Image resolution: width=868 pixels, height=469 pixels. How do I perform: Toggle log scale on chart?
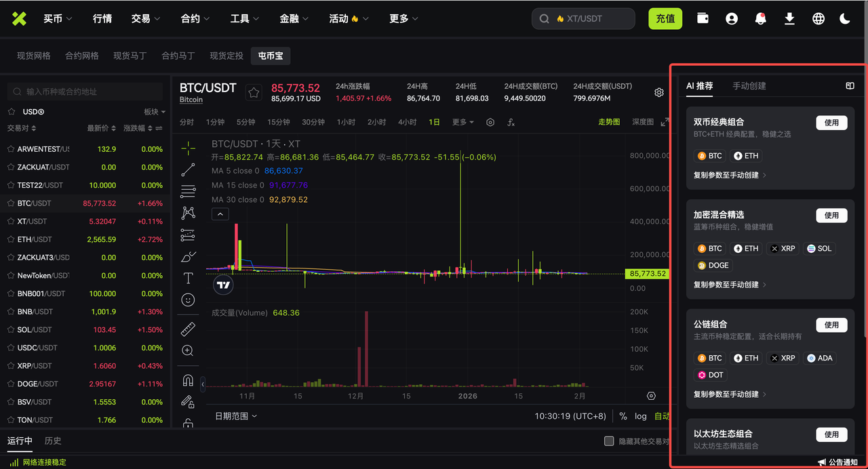click(x=641, y=416)
